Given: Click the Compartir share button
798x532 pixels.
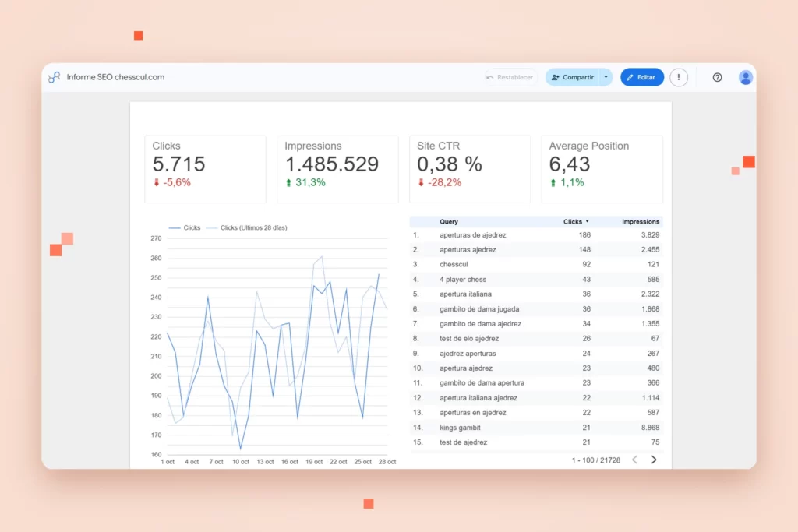Looking at the screenshot, I should tap(573, 77).
